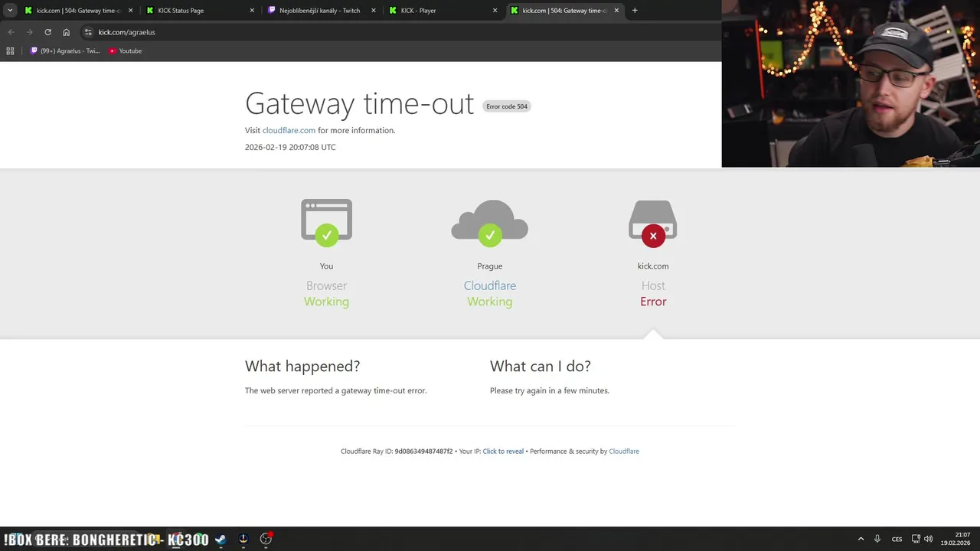Click the What can I do? heading
This screenshot has height=551, width=980.
541,366
